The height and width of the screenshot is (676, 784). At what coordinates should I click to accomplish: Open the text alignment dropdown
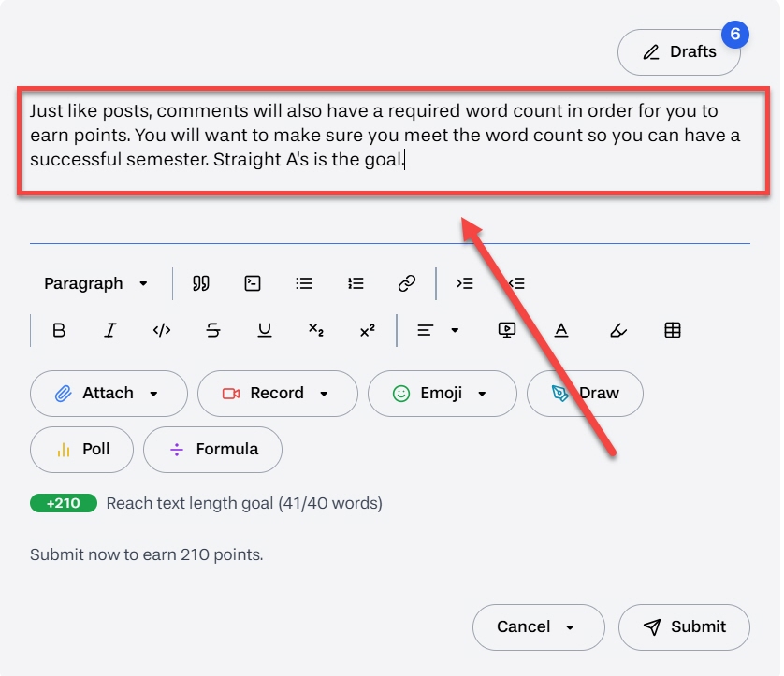438,330
